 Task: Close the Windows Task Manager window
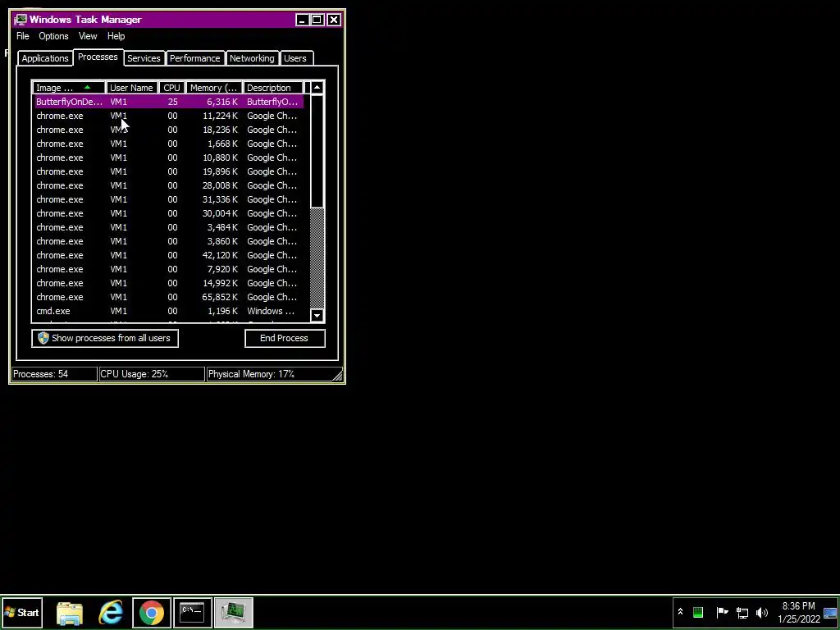334,20
